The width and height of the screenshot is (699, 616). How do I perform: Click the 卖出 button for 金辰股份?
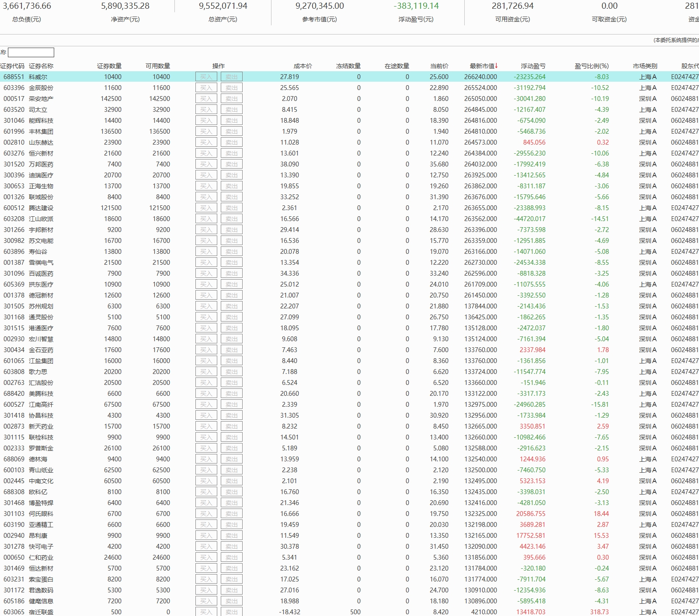tap(231, 88)
